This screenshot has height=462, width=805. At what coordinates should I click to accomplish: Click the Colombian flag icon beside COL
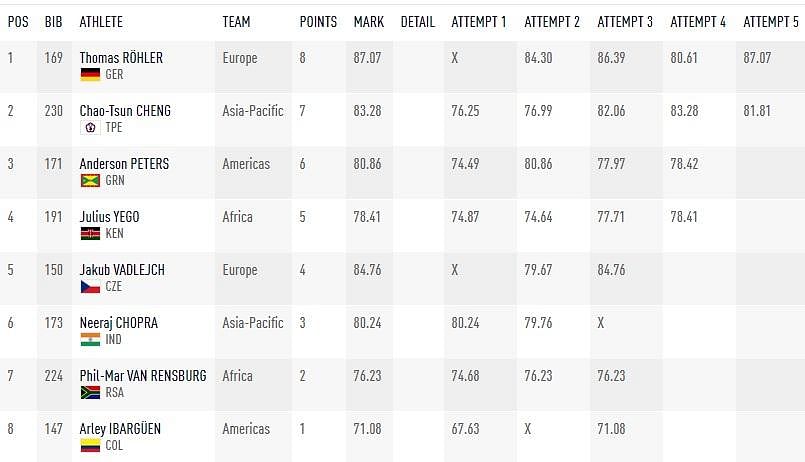[90, 445]
